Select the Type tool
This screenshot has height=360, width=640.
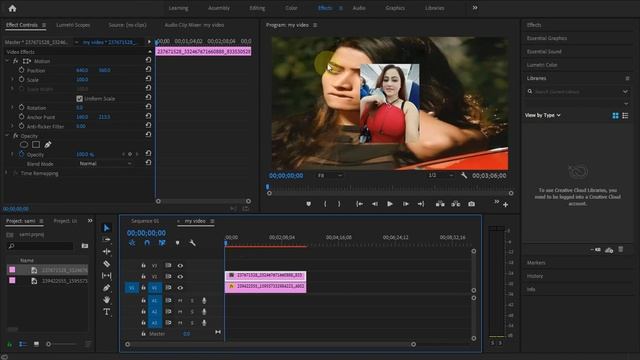coord(106,312)
